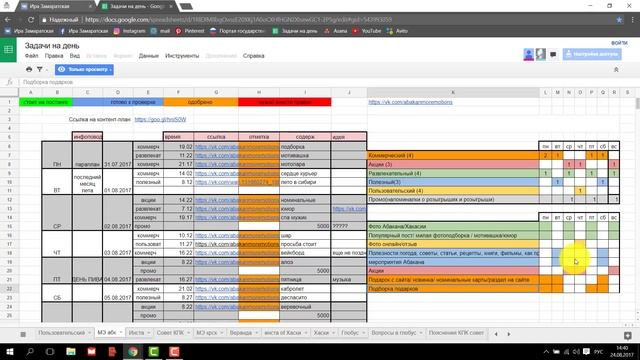Go back in browser history
This screenshot has width=640, height=360.
[x=8, y=20]
